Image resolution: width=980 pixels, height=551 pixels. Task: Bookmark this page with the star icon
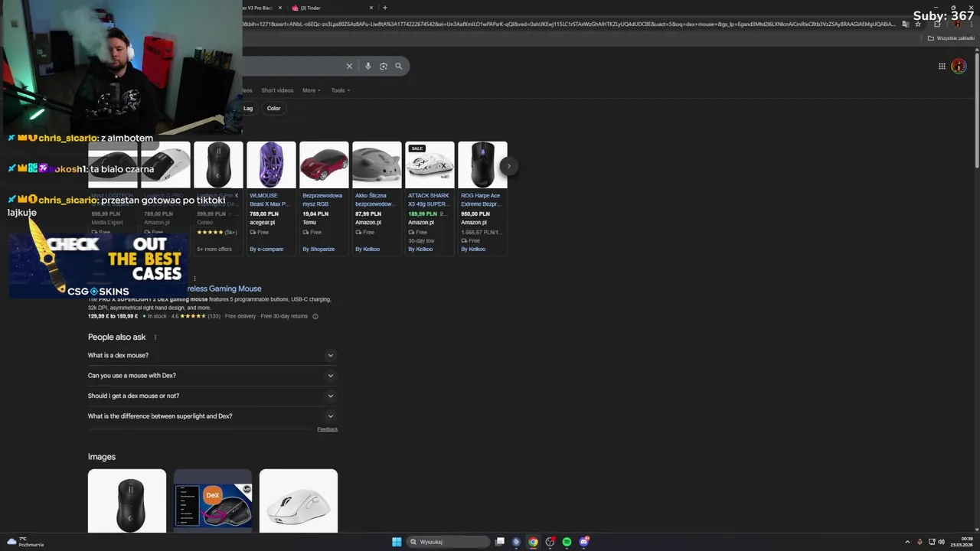[917, 24]
